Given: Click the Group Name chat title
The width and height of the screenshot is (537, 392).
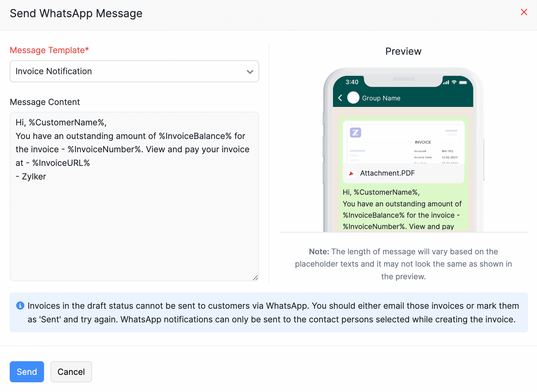Looking at the screenshot, I should click(x=381, y=98).
